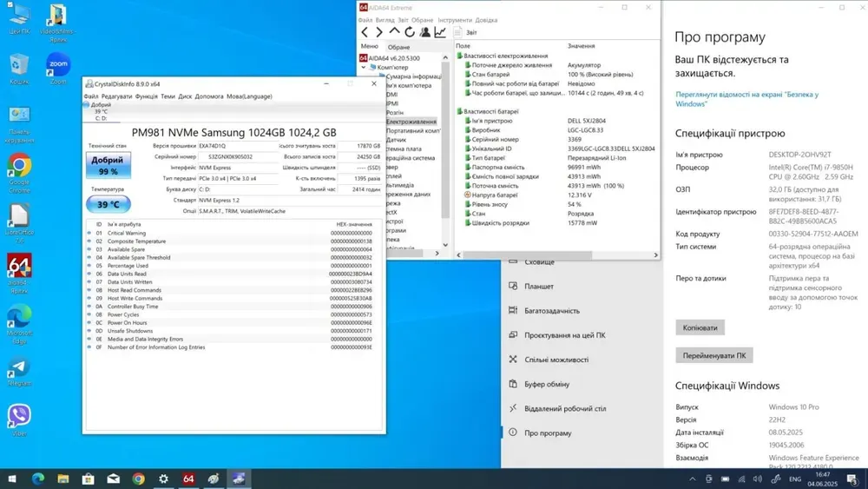Click the Settings gear in taskbar
Image resolution: width=868 pixels, height=489 pixels.
pyautogui.click(x=163, y=479)
